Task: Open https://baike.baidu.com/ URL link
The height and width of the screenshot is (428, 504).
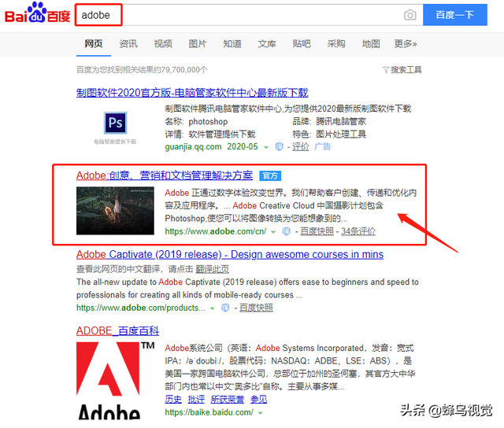Action: pyautogui.click(x=209, y=412)
